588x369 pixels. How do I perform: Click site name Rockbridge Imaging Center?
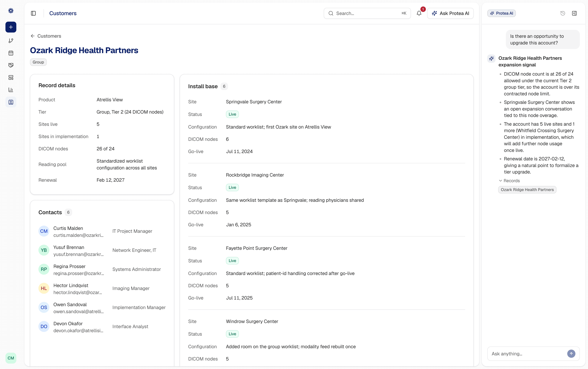(255, 175)
